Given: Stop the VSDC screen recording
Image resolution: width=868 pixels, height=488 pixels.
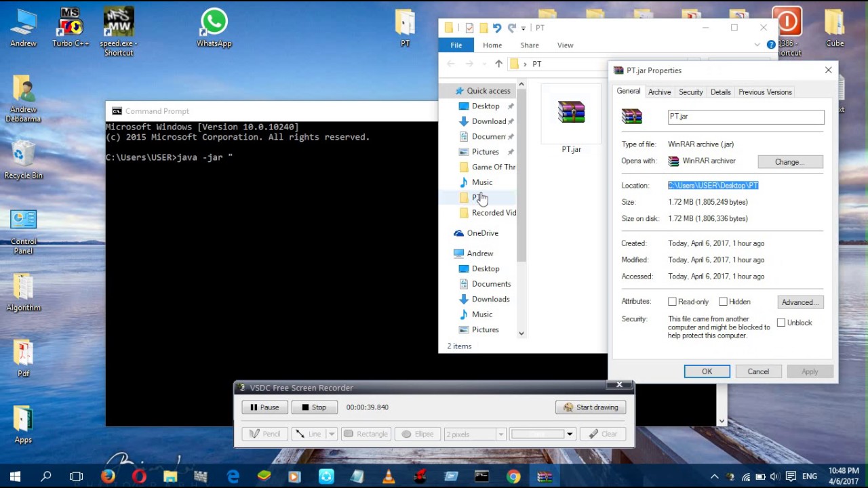Looking at the screenshot, I should 314,407.
